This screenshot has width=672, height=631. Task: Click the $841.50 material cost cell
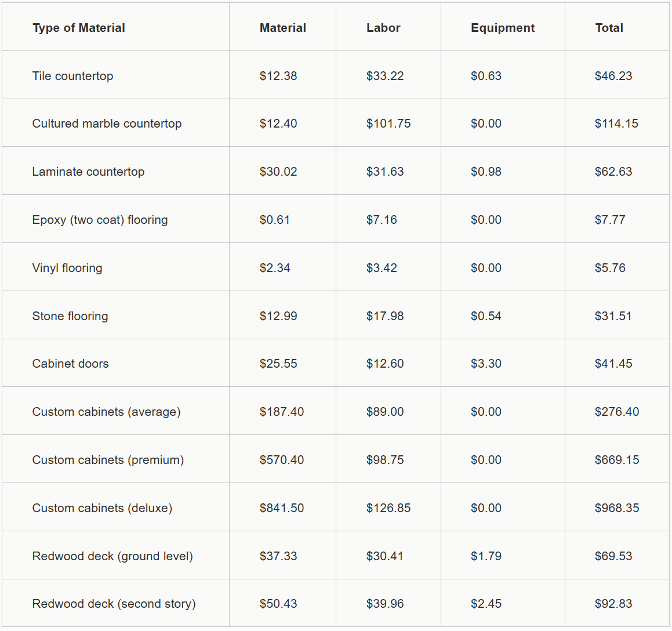tap(282, 508)
